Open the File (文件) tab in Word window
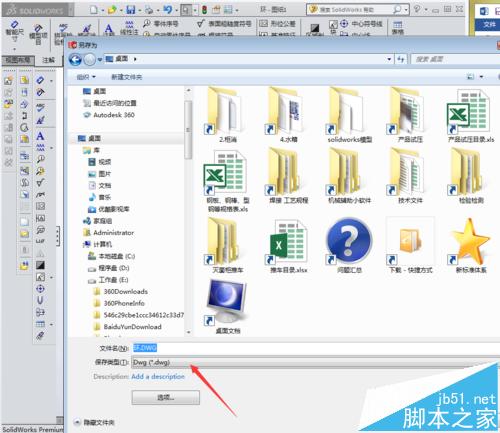 489,25
